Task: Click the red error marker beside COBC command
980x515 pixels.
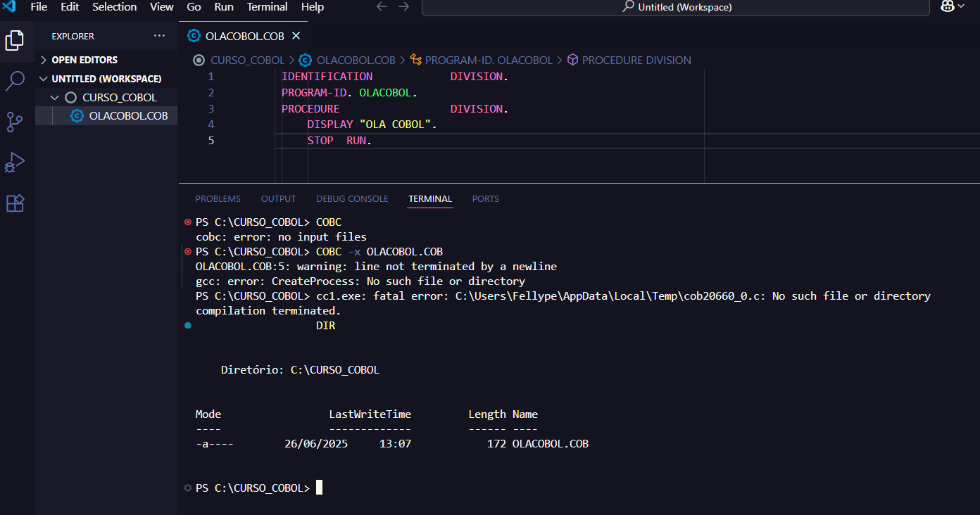Action: point(187,222)
